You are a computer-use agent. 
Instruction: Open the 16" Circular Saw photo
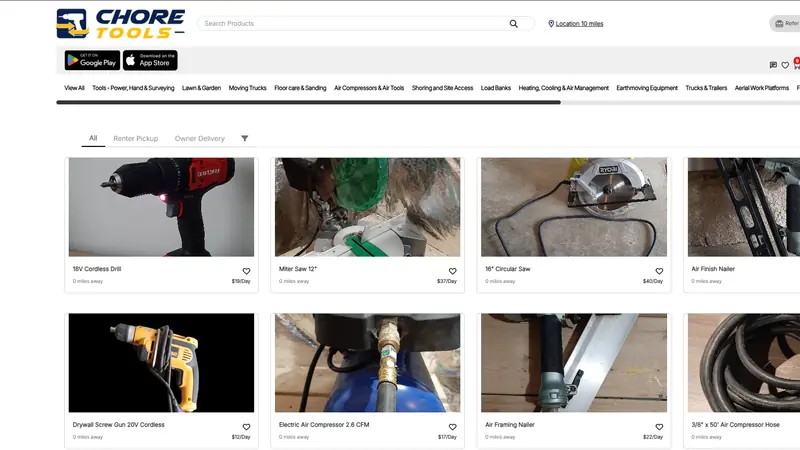tap(574, 207)
